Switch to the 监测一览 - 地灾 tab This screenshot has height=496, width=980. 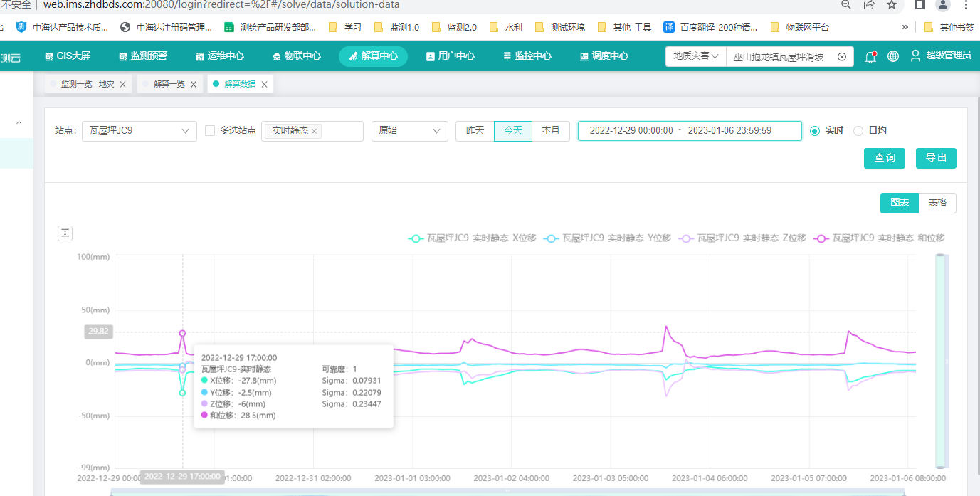point(87,84)
